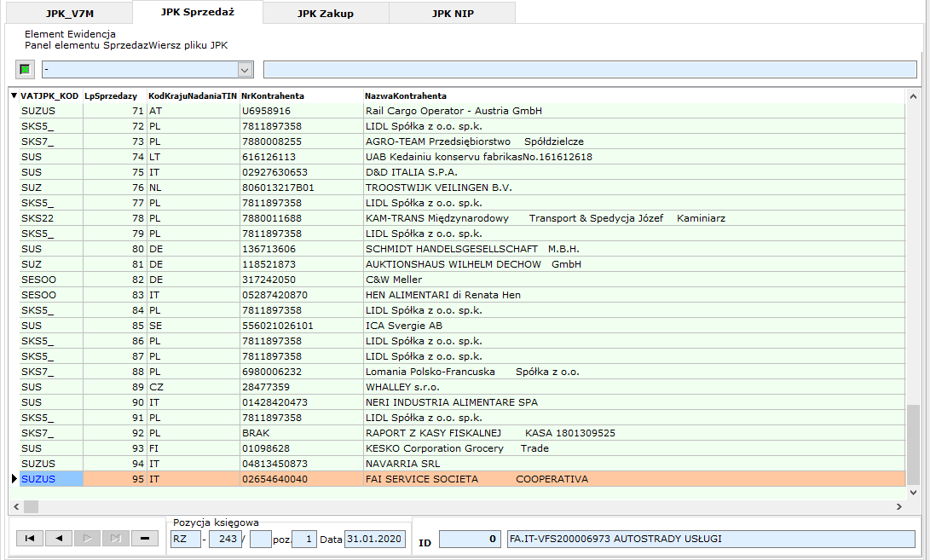Click the 243 number field

[224, 539]
